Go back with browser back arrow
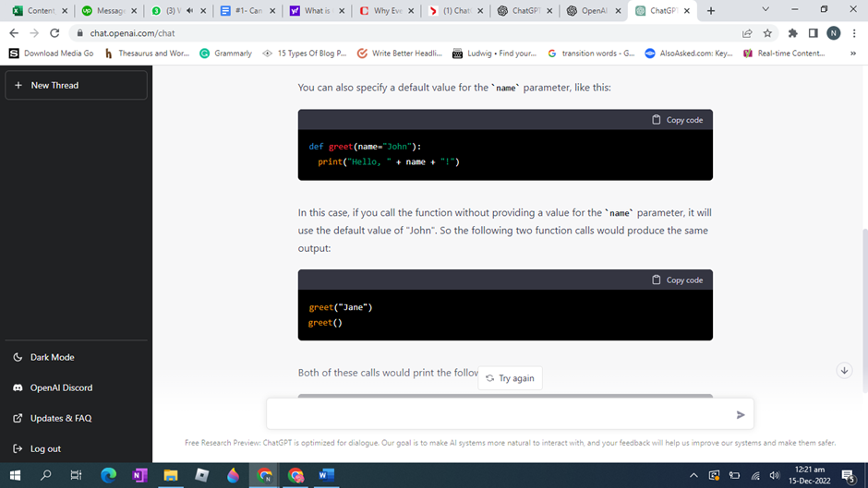 (14, 33)
